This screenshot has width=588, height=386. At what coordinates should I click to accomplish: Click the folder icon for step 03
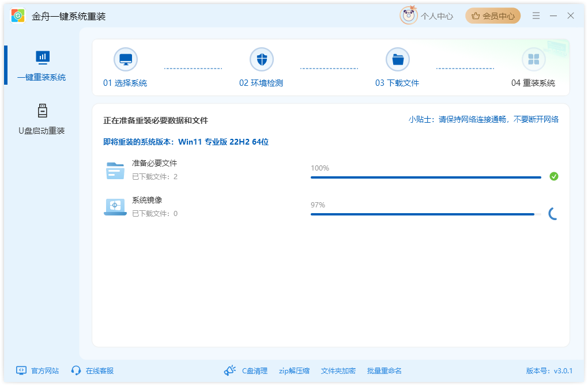coord(398,59)
